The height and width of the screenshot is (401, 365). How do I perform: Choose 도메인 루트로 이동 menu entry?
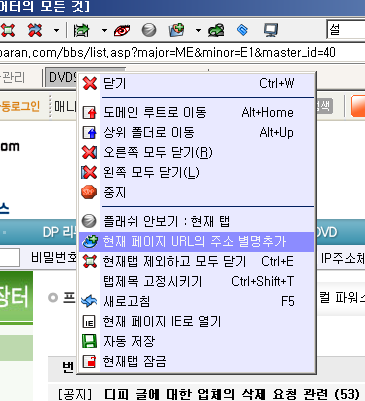point(197,113)
